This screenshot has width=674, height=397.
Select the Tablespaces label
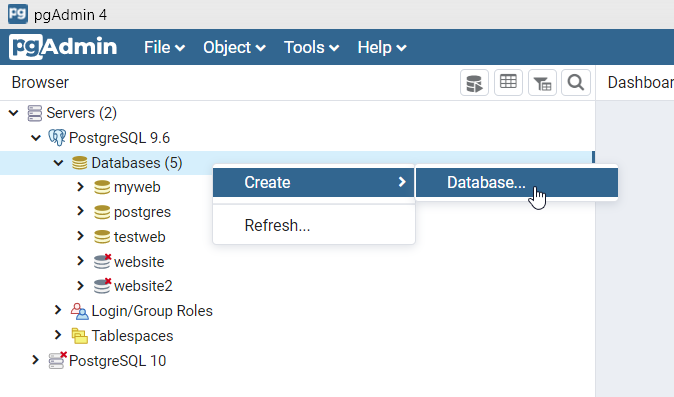pos(132,336)
